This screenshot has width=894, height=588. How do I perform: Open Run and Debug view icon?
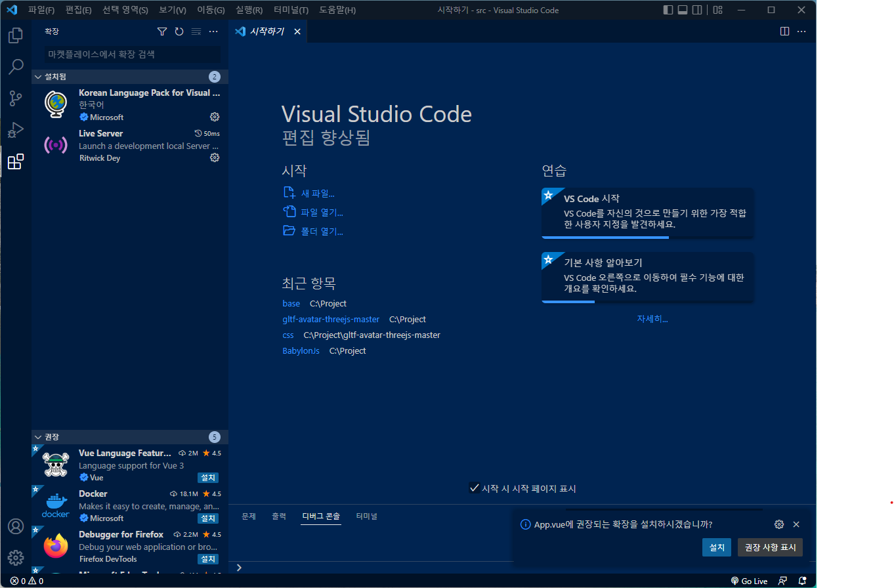[16, 130]
